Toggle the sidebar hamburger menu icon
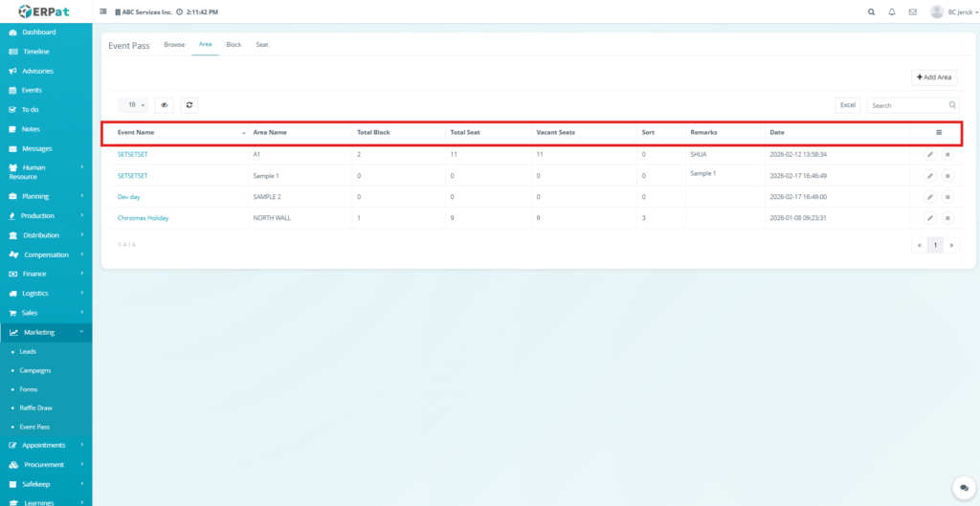 click(103, 12)
